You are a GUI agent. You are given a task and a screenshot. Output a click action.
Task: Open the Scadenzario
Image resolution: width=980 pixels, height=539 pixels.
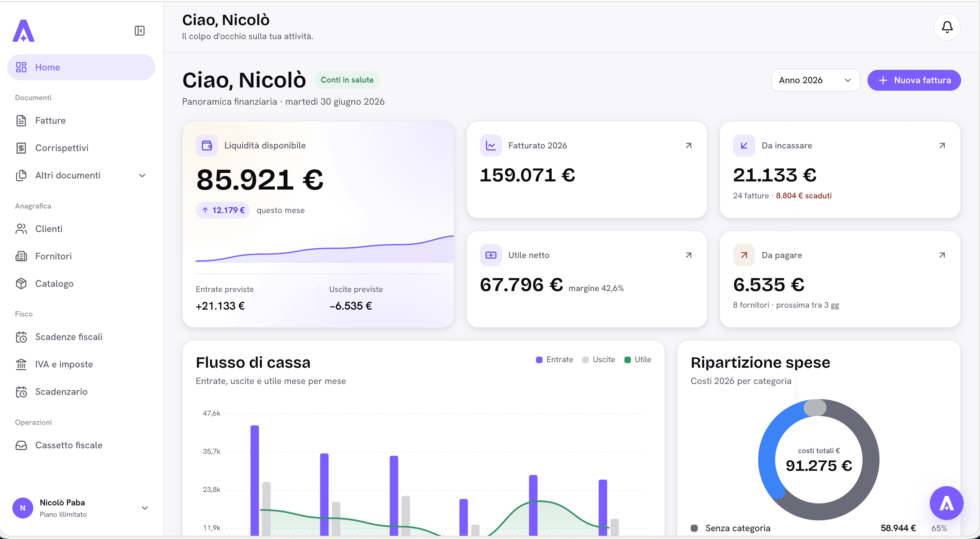(x=81, y=392)
